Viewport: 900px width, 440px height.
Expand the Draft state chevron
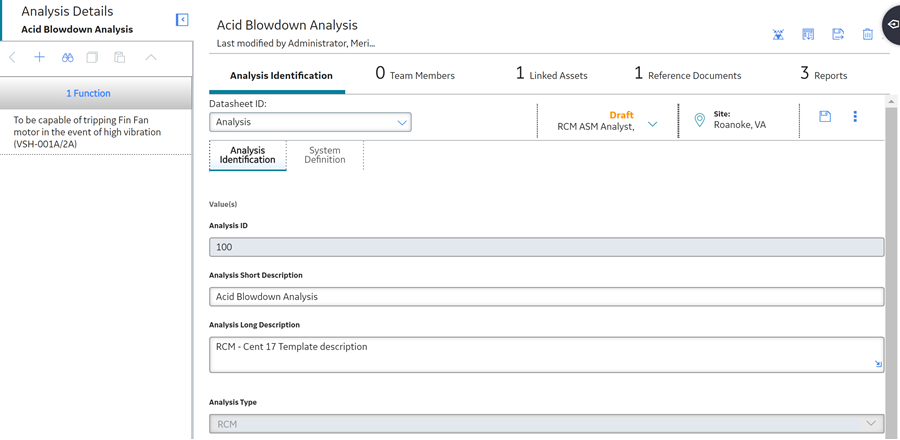[653, 124]
